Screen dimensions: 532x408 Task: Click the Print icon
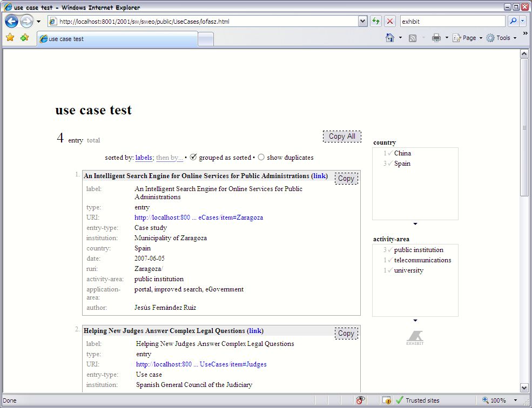(436, 38)
